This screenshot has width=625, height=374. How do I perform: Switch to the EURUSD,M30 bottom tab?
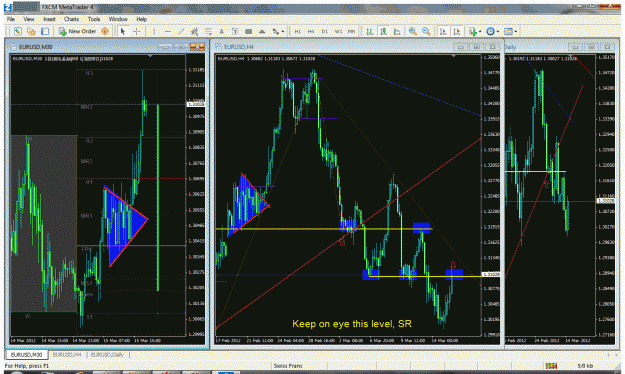coord(27,354)
